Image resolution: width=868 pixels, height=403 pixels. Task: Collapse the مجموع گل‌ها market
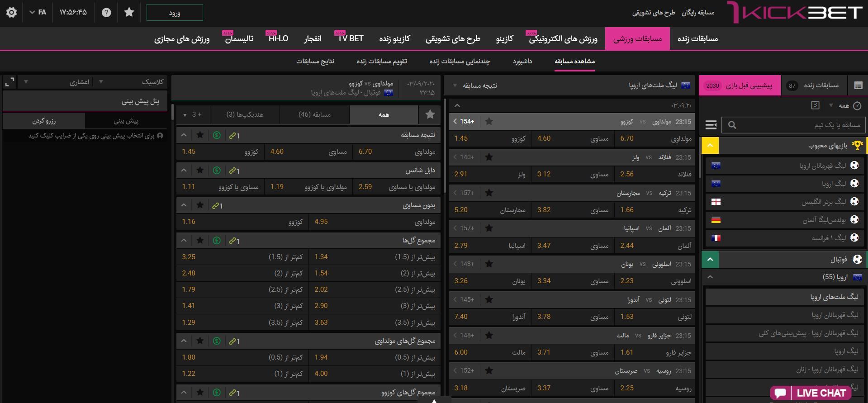tap(184, 241)
